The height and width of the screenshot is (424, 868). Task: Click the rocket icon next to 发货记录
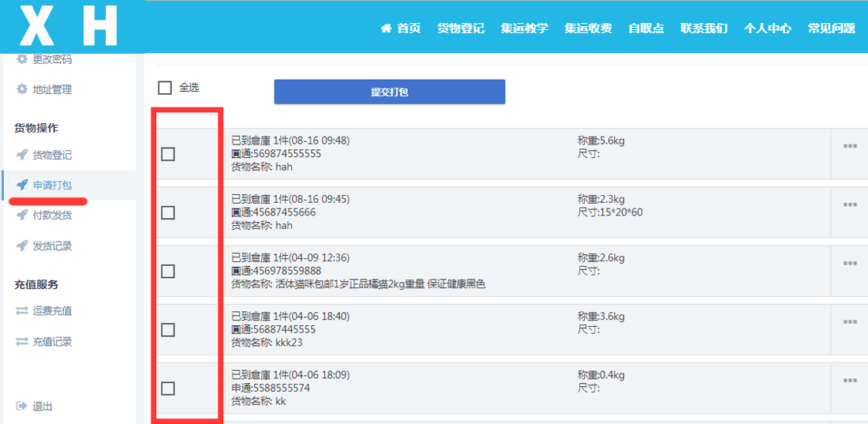[22, 246]
